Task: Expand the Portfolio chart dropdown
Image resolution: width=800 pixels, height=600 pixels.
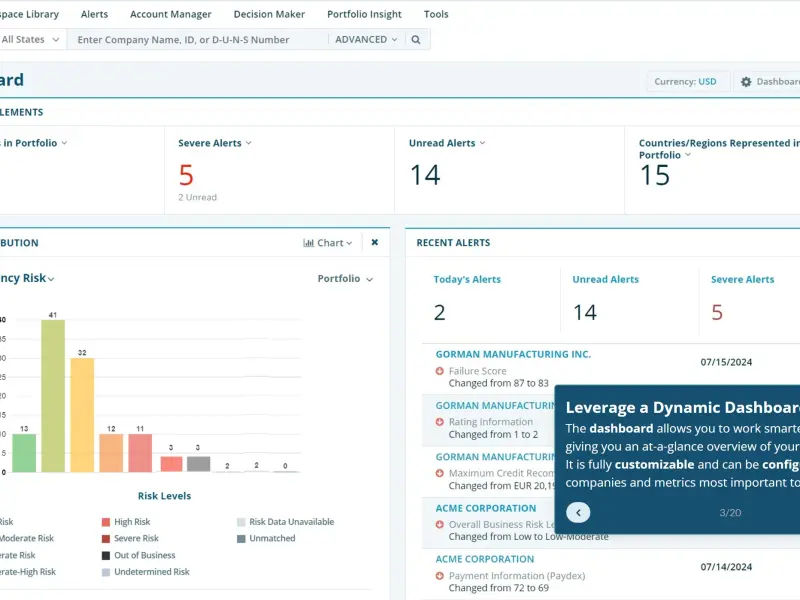Action: 345,279
